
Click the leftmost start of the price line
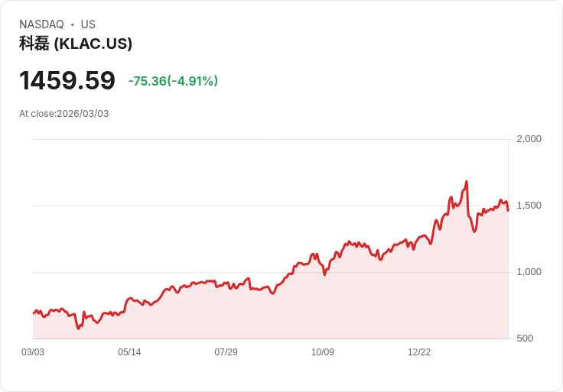coord(34,313)
